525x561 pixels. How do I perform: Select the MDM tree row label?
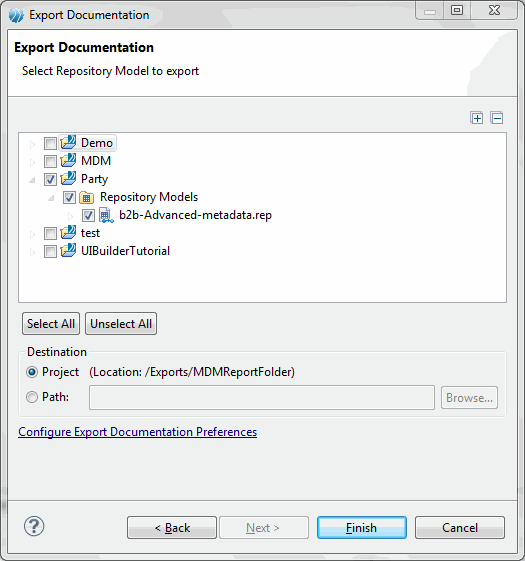pyautogui.click(x=96, y=161)
